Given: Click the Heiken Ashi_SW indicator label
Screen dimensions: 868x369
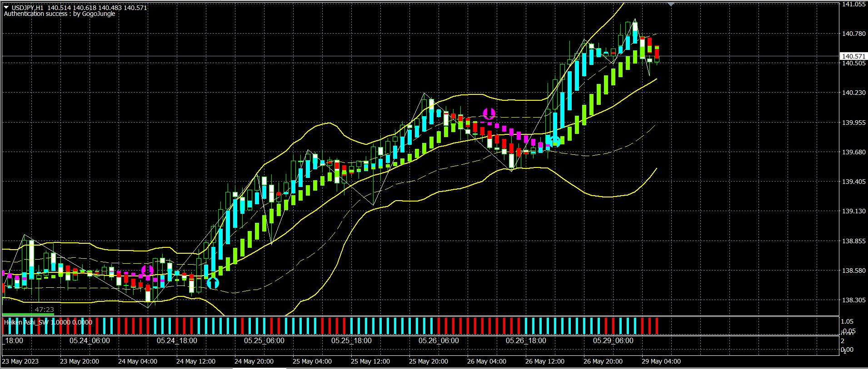Looking at the screenshot, I should 26,322.
